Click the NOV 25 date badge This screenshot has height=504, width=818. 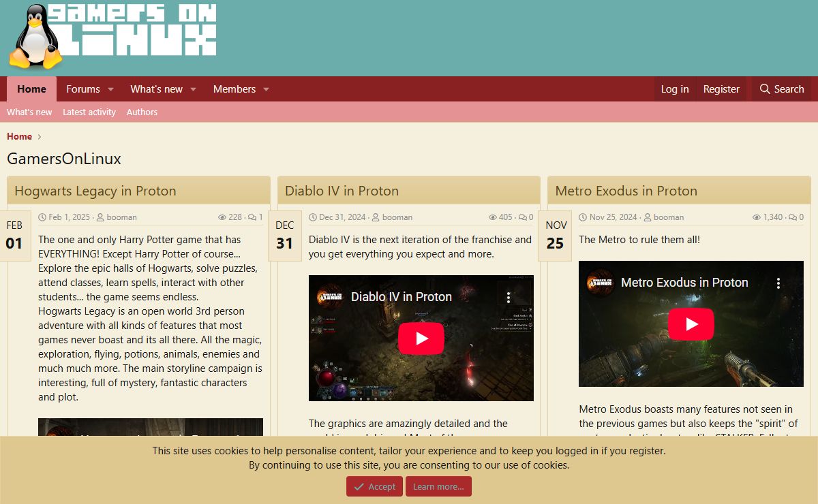pyautogui.click(x=556, y=235)
